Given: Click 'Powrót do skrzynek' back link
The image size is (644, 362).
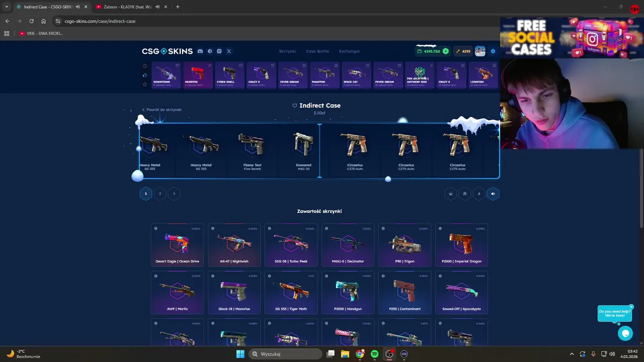Looking at the screenshot, I should tap(162, 110).
